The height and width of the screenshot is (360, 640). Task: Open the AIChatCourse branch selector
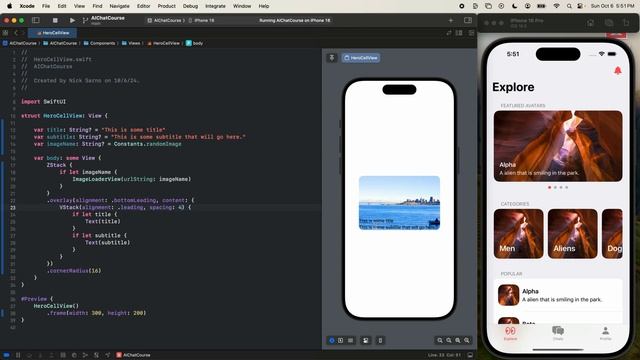tap(104, 20)
